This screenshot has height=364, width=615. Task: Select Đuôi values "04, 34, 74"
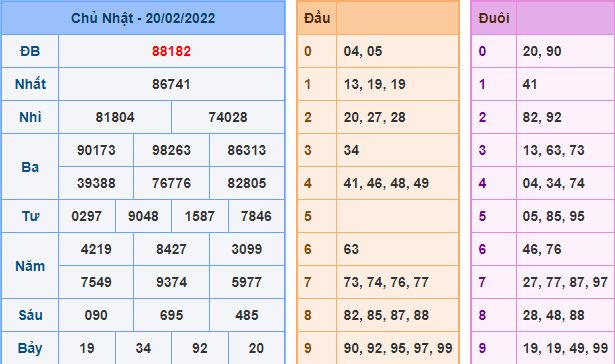click(553, 183)
